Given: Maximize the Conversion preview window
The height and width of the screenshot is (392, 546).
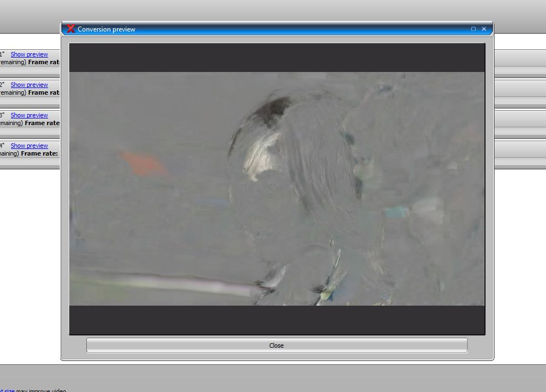Looking at the screenshot, I should (x=473, y=29).
